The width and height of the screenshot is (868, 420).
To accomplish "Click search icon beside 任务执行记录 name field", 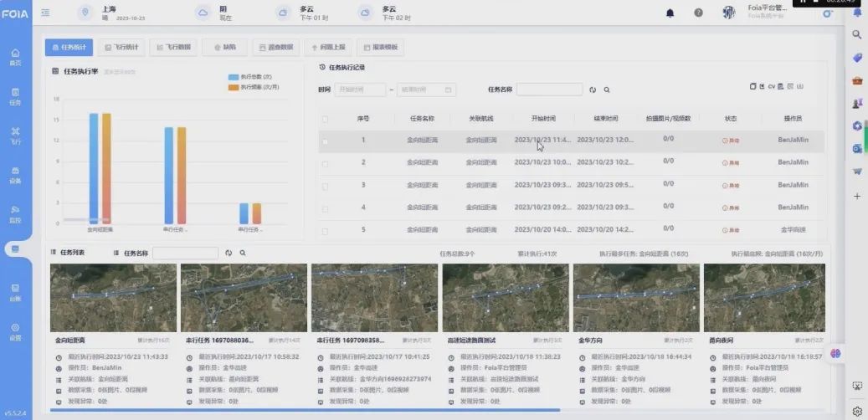I will coord(607,90).
